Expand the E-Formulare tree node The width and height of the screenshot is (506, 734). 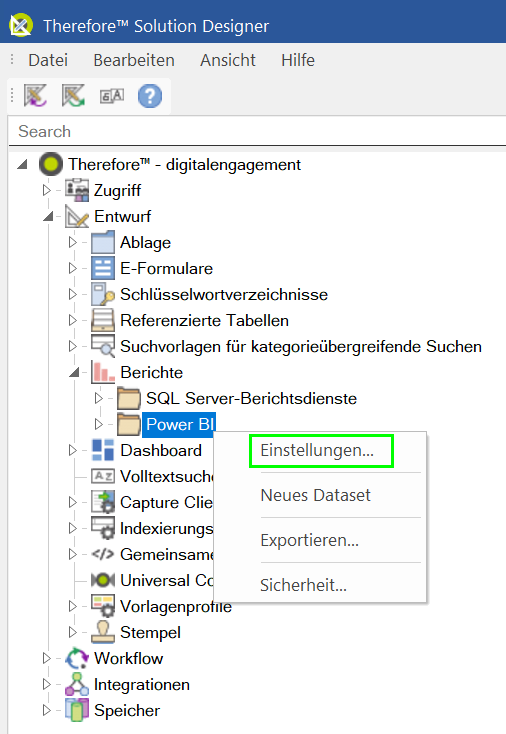pyautogui.click(x=73, y=268)
